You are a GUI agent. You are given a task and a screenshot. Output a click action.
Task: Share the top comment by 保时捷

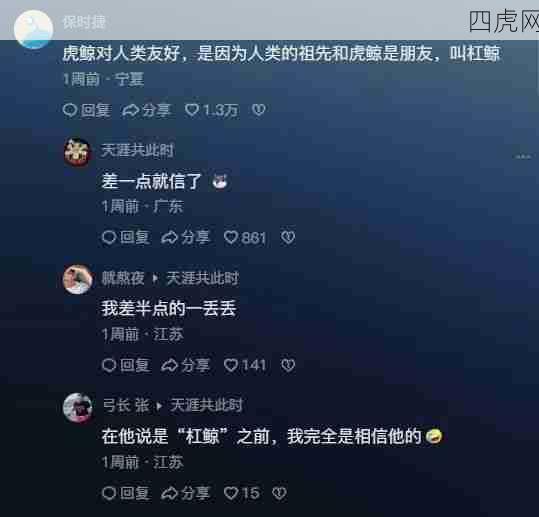147,110
